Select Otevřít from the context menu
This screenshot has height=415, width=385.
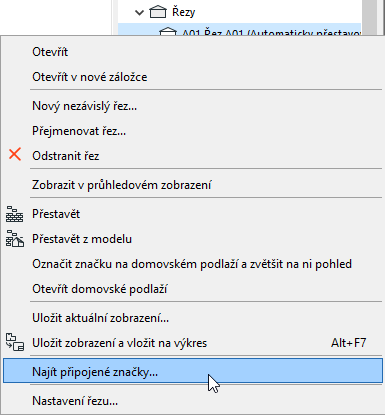pos(193,52)
